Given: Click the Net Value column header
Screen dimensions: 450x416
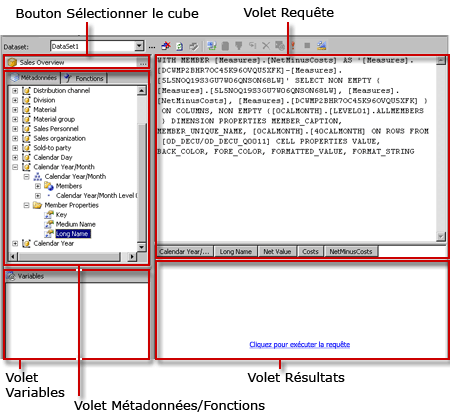Looking at the screenshot, I should pos(277,252).
